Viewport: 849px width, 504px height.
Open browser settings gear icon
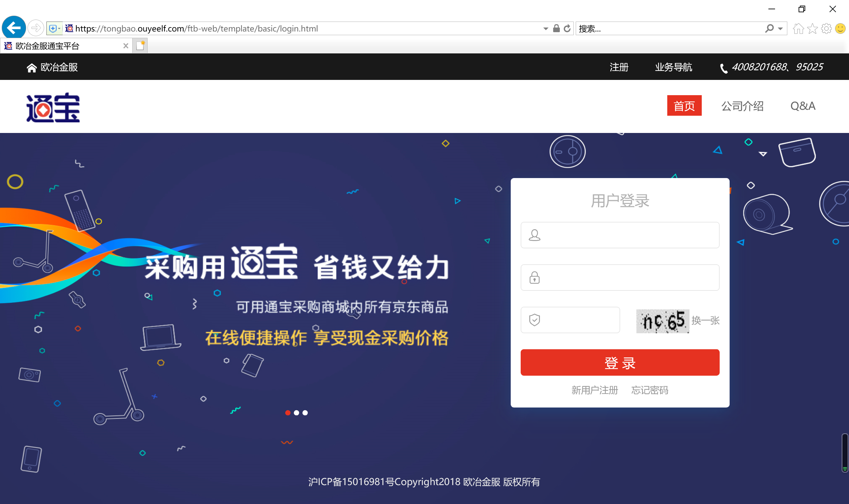[826, 29]
